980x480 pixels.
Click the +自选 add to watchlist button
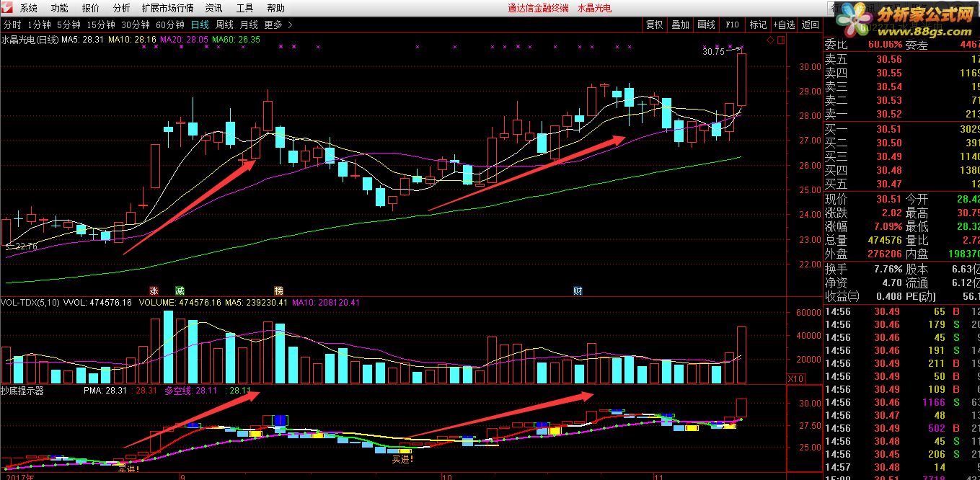[x=784, y=25]
